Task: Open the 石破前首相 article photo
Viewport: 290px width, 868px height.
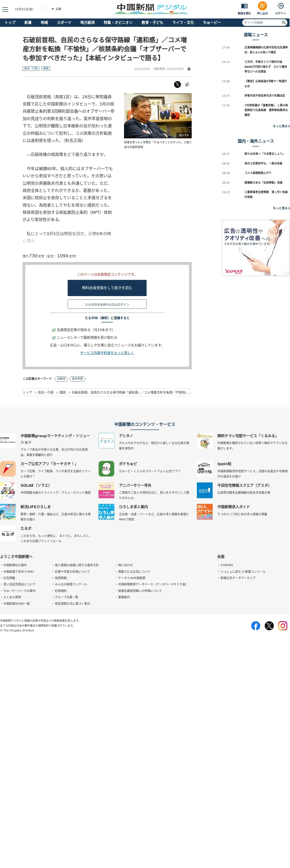Action: point(158,116)
